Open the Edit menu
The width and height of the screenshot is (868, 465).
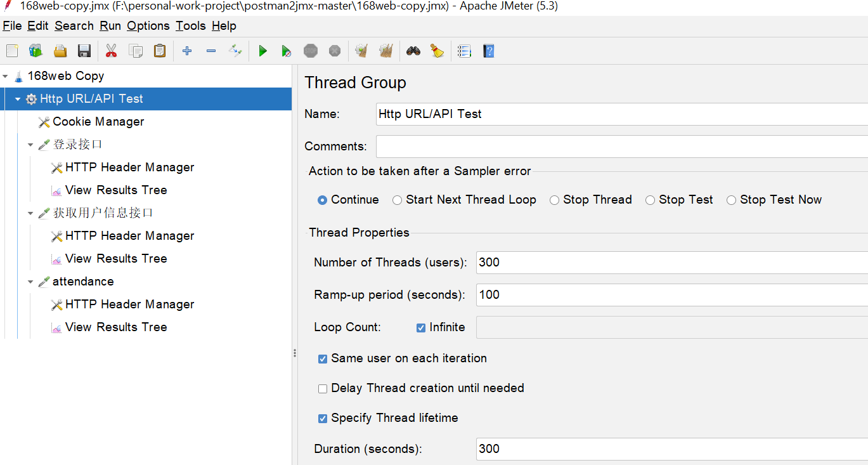coord(38,26)
